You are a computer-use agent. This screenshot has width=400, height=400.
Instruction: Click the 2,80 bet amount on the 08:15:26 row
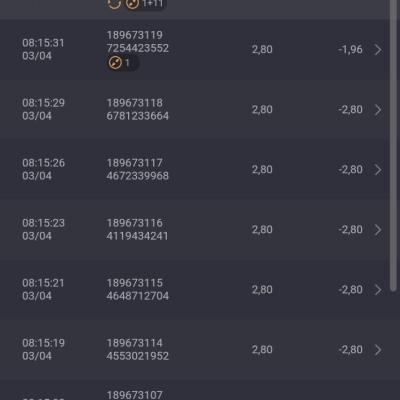[x=262, y=170]
